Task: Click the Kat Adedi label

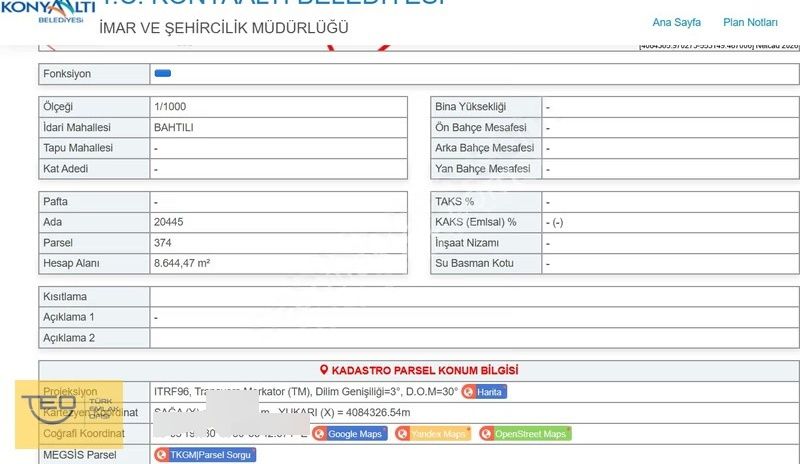Action: click(x=65, y=168)
